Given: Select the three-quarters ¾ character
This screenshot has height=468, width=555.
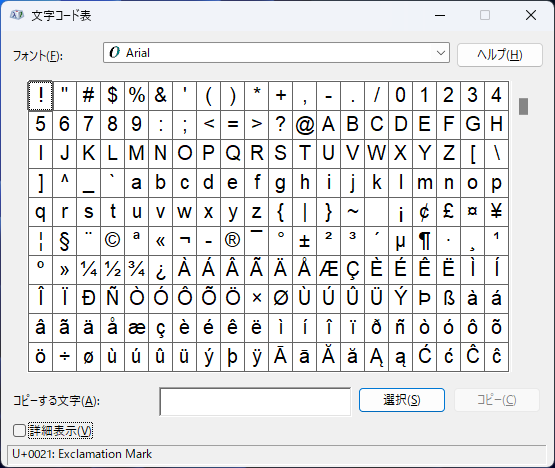Looking at the screenshot, I should [x=137, y=270].
